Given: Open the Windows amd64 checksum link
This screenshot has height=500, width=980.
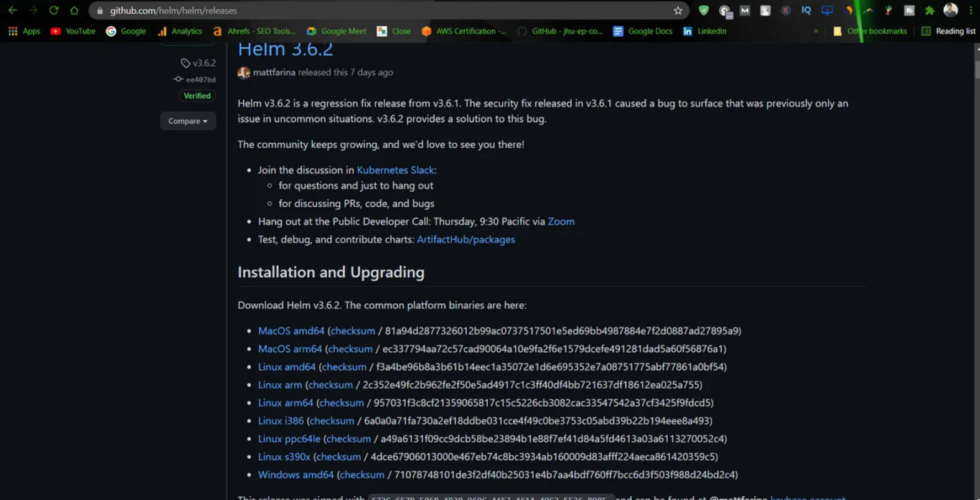Looking at the screenshot, I should (x=362, y=474).
